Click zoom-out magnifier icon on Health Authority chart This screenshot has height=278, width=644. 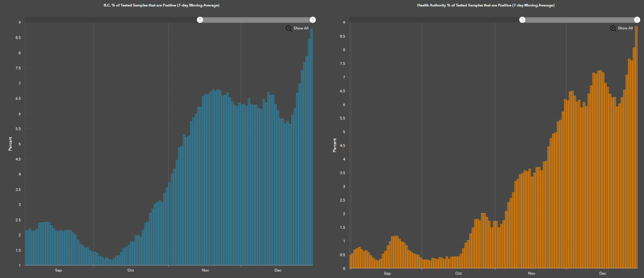[613, 28]
